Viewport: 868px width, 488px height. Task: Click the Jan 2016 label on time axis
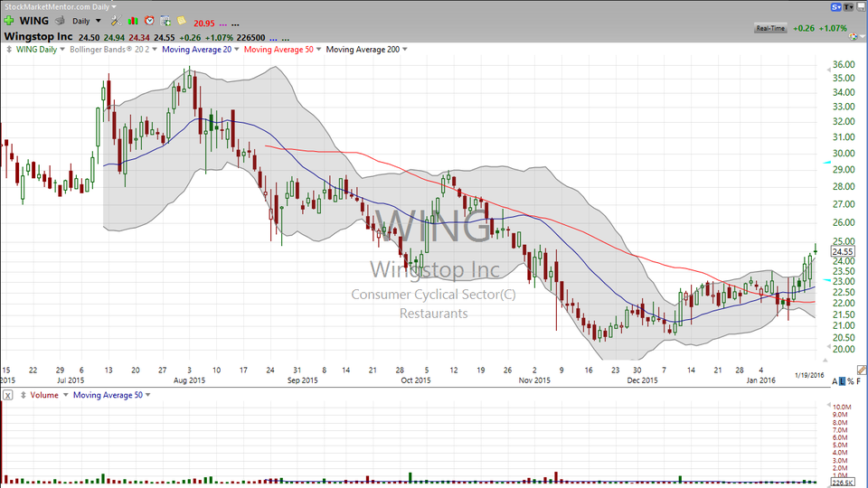point(760,380)
